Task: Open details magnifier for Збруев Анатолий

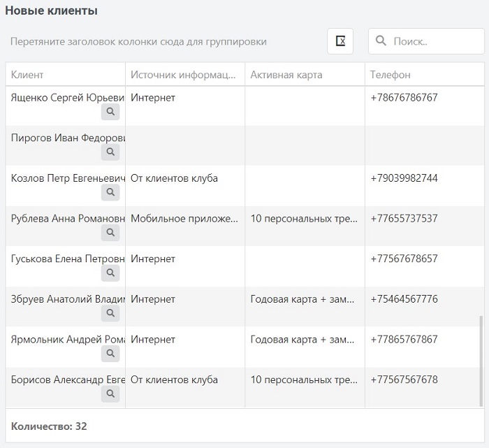Action: [x=110, y=313]
